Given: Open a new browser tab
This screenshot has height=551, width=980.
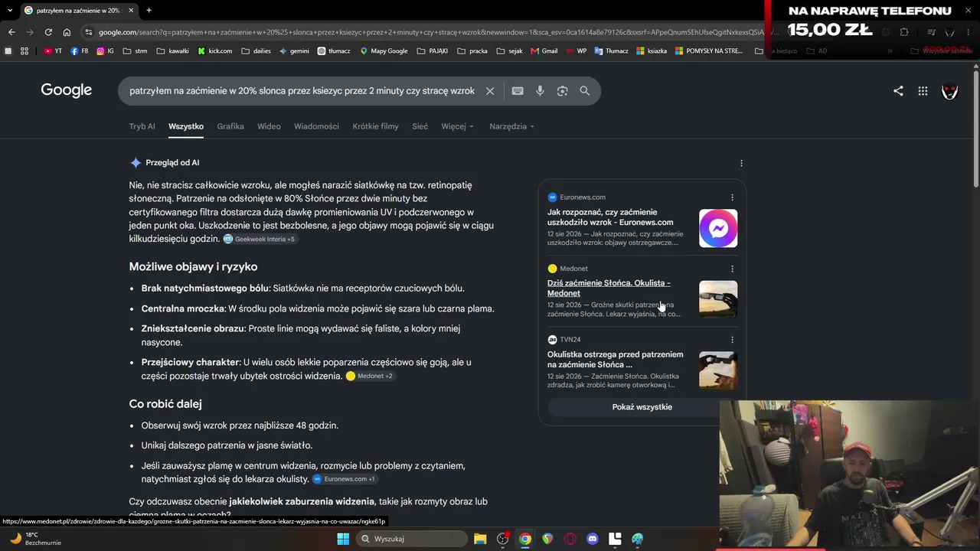Looking at the screenshot, I should 149,10.
